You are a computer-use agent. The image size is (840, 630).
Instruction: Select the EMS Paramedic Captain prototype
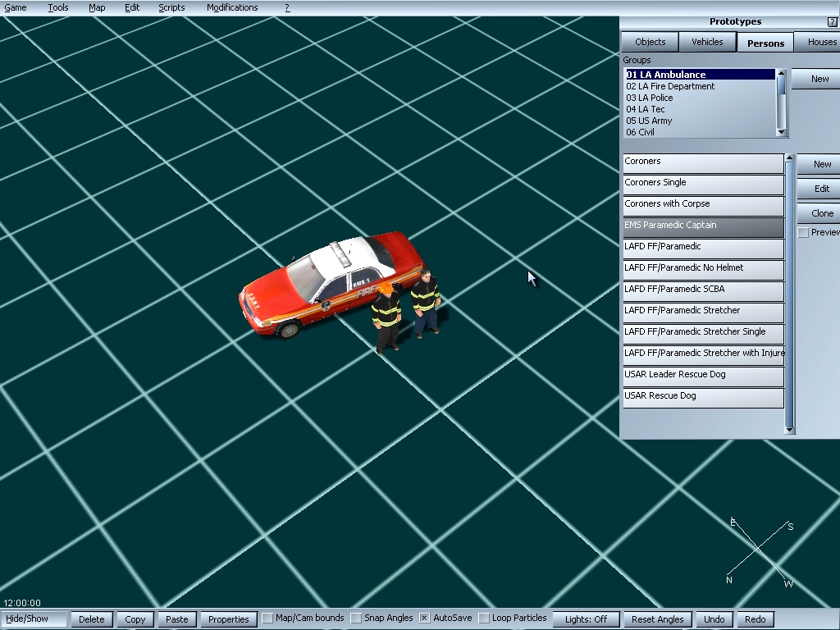[x=703, y=228]
